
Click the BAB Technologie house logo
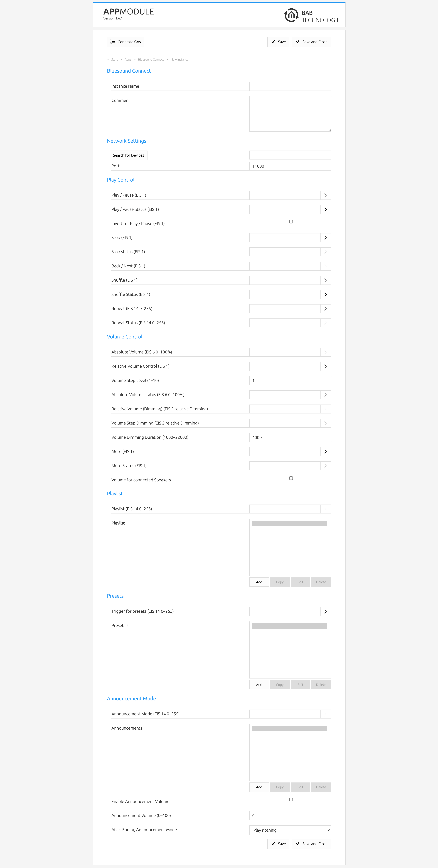pyautogui.click(x=291, y=15)
